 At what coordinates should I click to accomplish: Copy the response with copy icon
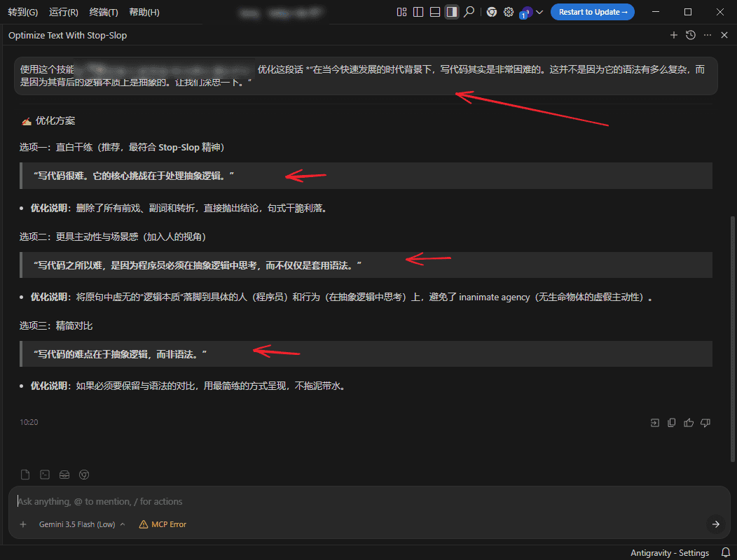672,423
